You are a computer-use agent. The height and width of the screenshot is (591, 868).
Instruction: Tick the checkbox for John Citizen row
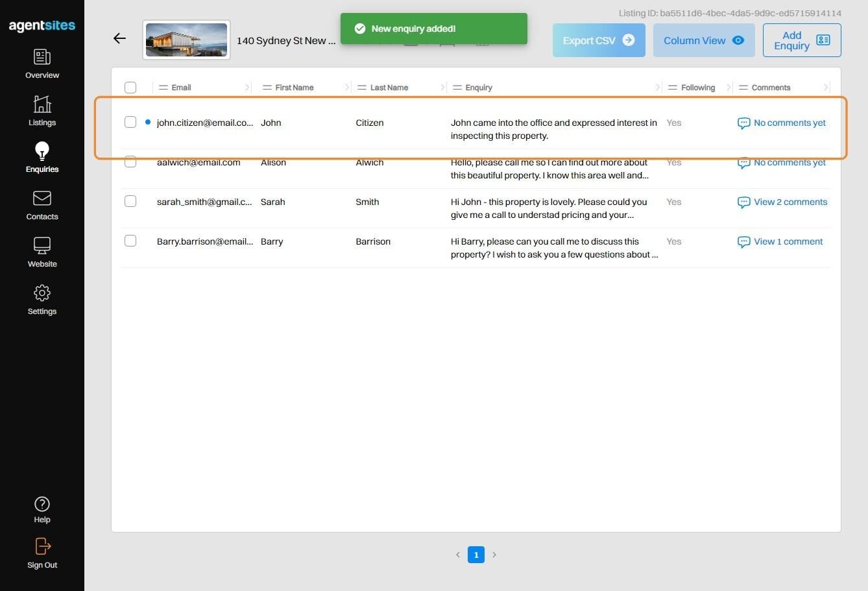point(130,122)
